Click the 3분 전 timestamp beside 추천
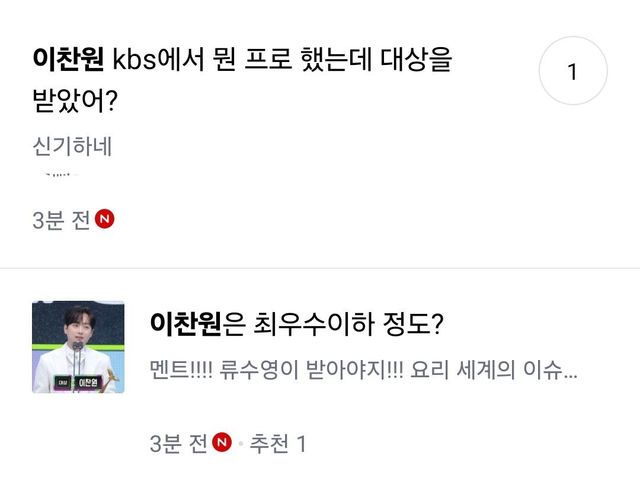640x489 pixels. 178,442
